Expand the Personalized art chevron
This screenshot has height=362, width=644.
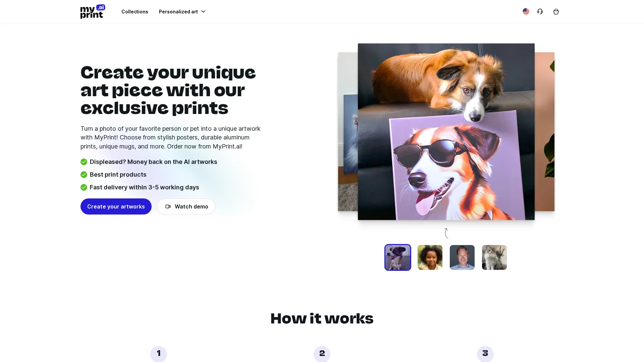tap(203, 11)
